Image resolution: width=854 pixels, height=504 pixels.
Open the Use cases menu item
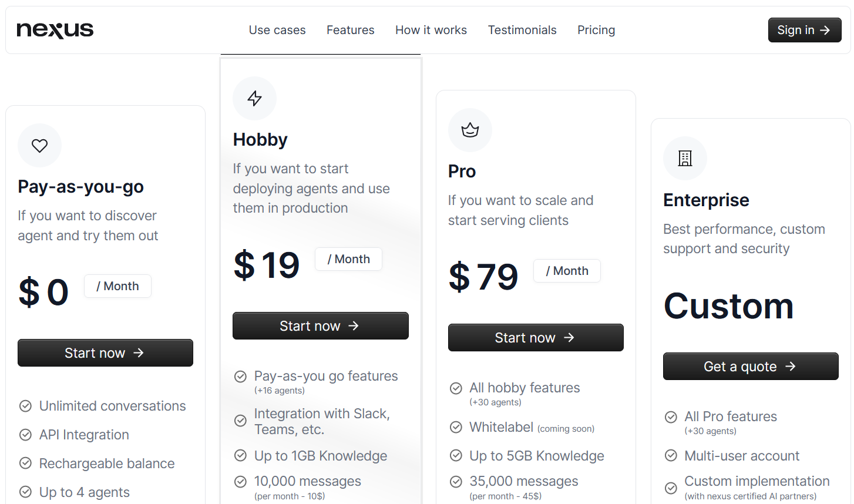[x=277, y=30]
